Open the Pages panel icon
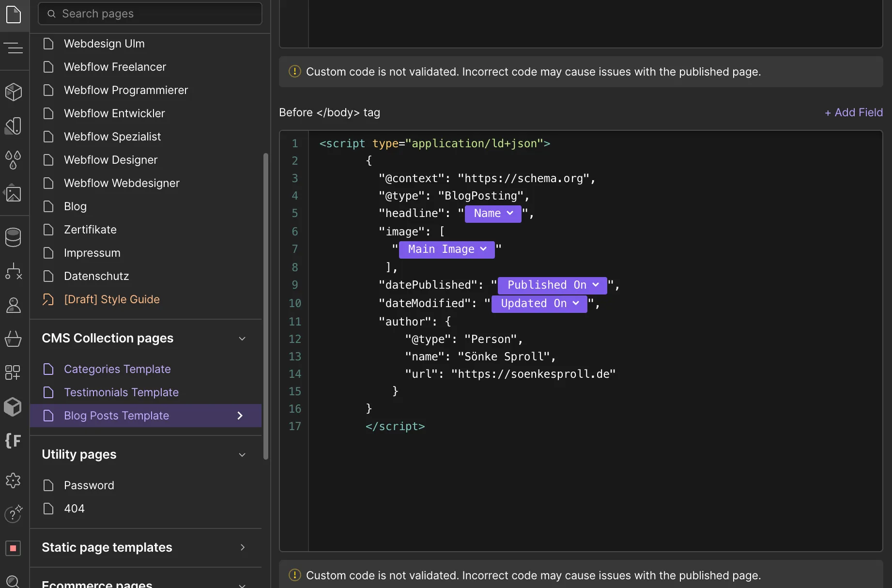The height and width of the screenshot is (588, 892). (14, 15)
